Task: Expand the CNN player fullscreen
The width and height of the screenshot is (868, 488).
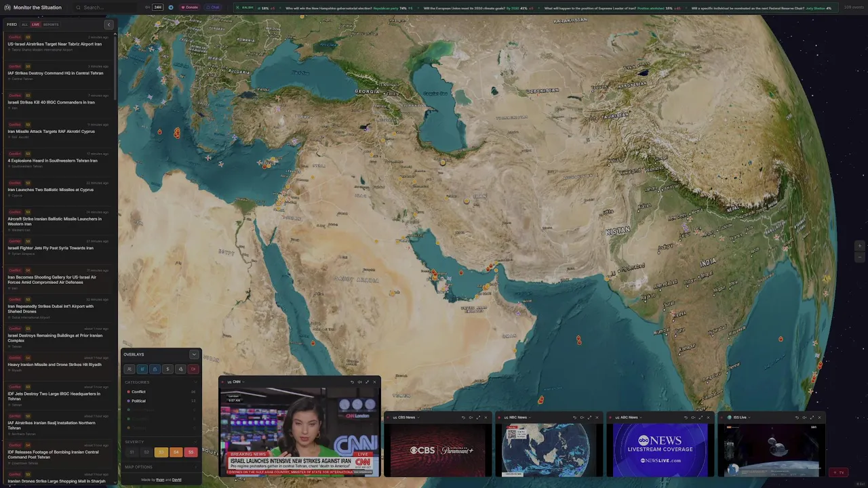Action: 367,382
